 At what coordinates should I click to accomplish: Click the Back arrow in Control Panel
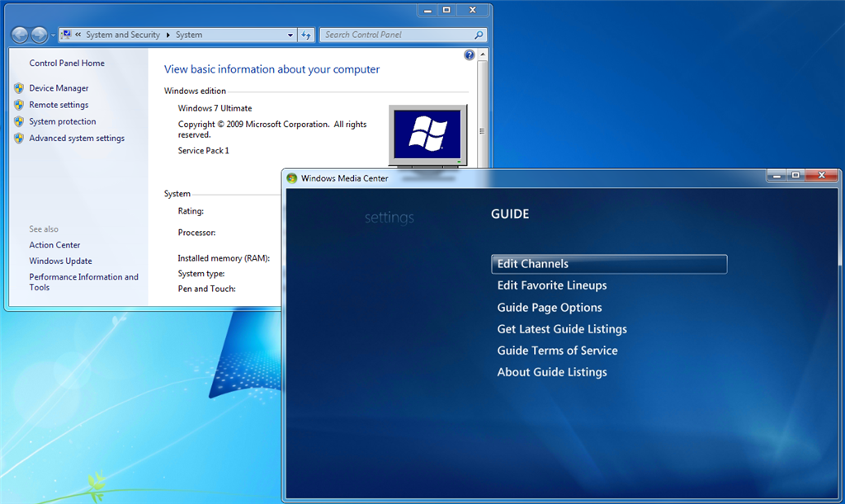pyautogui.click(x=20, y=35)
